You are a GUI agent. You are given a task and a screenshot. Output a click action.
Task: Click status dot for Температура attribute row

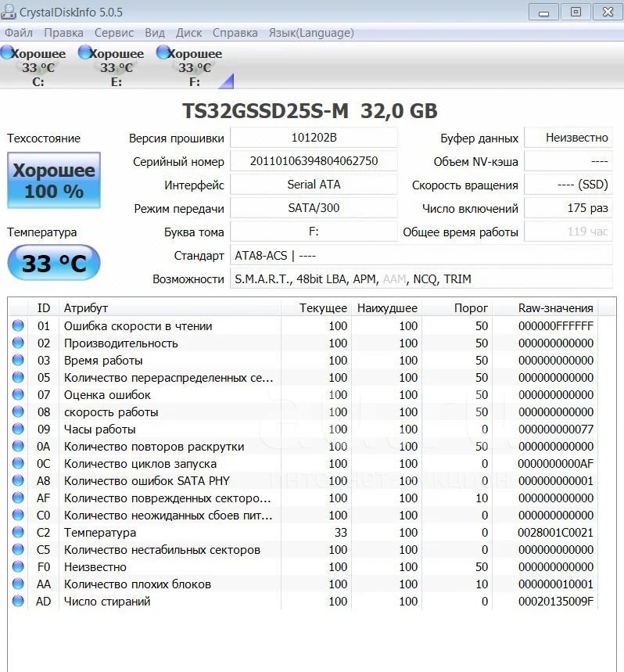pyautogui.click(x=18, y=532)
